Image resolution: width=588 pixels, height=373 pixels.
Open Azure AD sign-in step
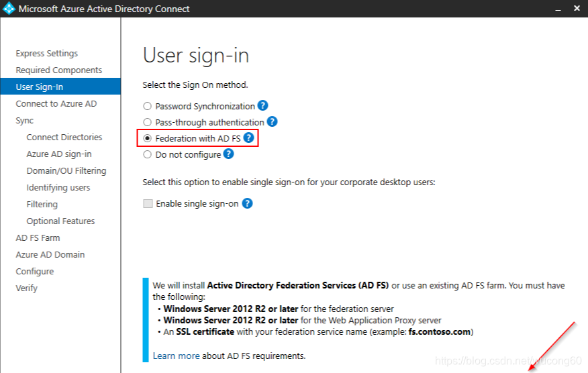point(59,154)
